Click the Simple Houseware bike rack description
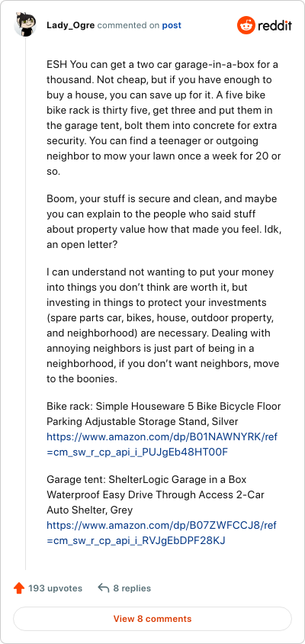This screenshot has height=644, width=305. (x=163, y=414)
